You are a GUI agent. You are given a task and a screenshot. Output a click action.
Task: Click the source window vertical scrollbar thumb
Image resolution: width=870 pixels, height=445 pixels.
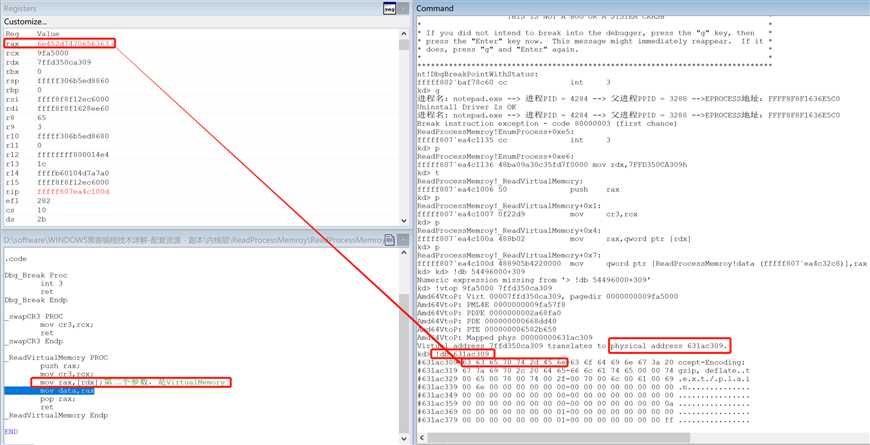pos(404,363)
